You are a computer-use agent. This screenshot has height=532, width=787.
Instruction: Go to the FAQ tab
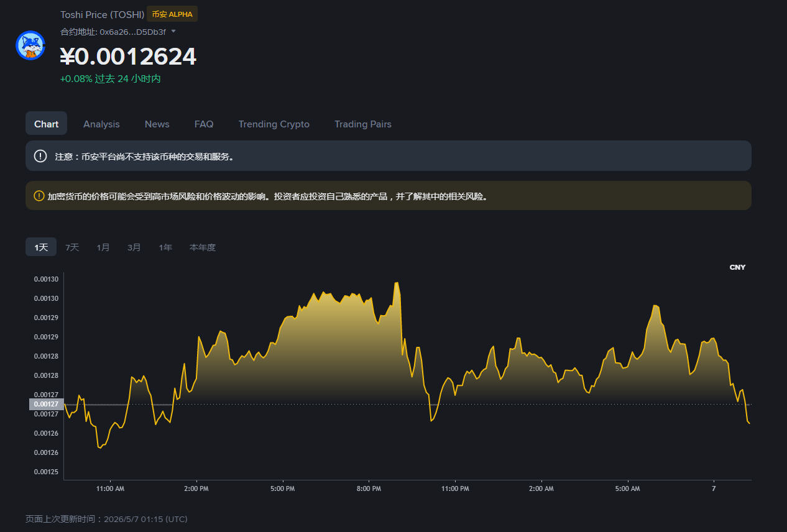tap(204, 124)
